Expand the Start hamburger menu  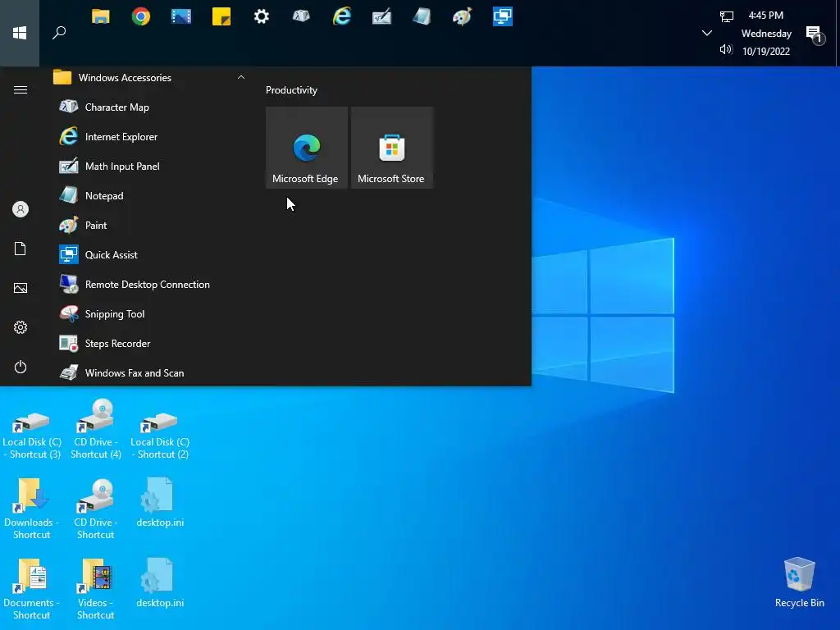(21, 89)
